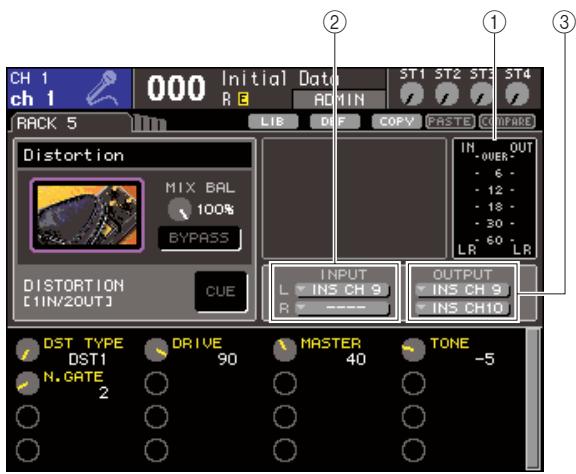Select the MASTER parameter knob

click(x=285, y=350)
